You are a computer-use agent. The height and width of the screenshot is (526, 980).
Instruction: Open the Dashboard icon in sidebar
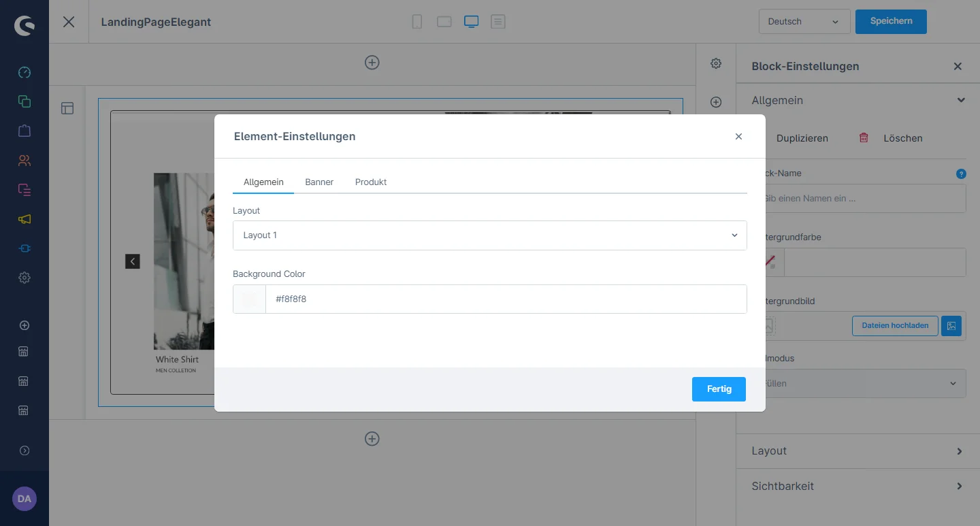pos(24,72)
